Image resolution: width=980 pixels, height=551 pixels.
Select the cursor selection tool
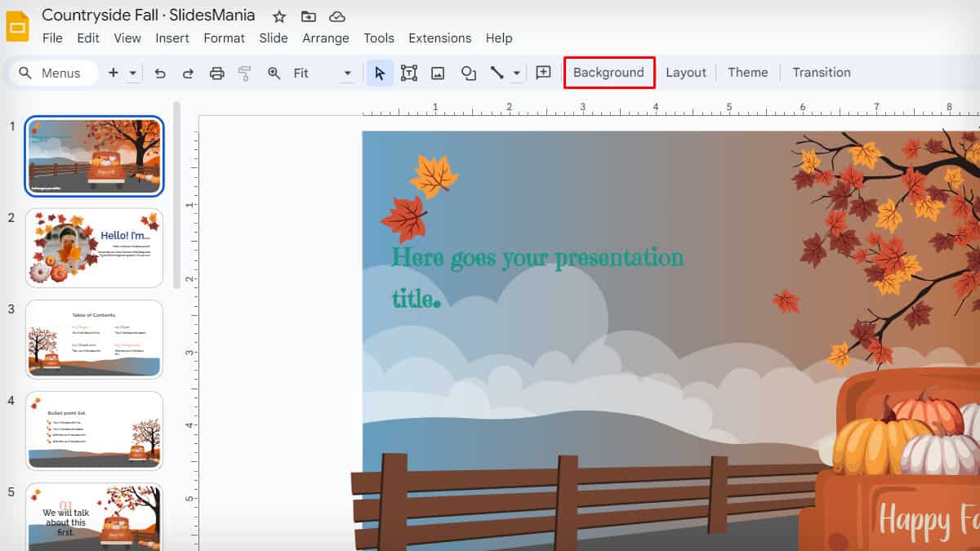coord(379,73)
